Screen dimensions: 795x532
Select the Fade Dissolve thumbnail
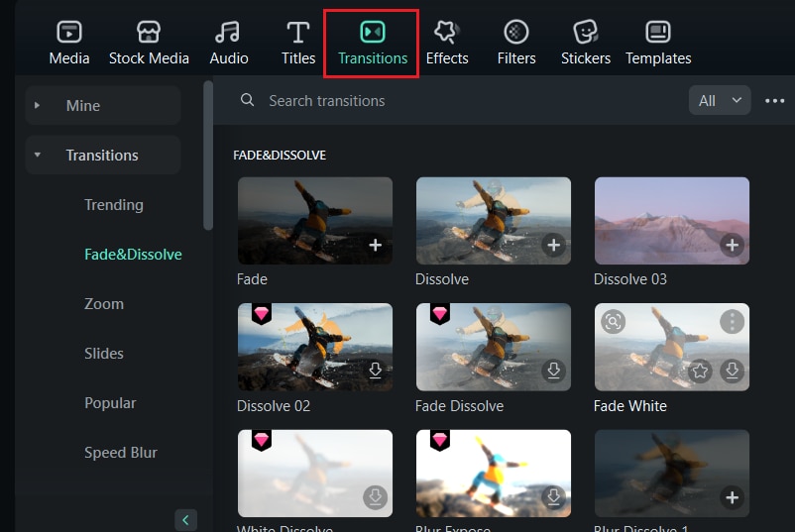(494, 347)
